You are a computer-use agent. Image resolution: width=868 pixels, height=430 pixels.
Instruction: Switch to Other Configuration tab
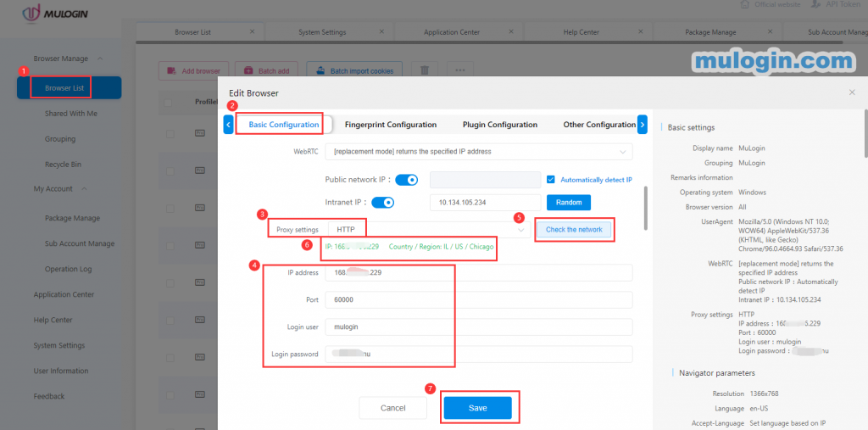pyautogui.click(x=599, y=125)
